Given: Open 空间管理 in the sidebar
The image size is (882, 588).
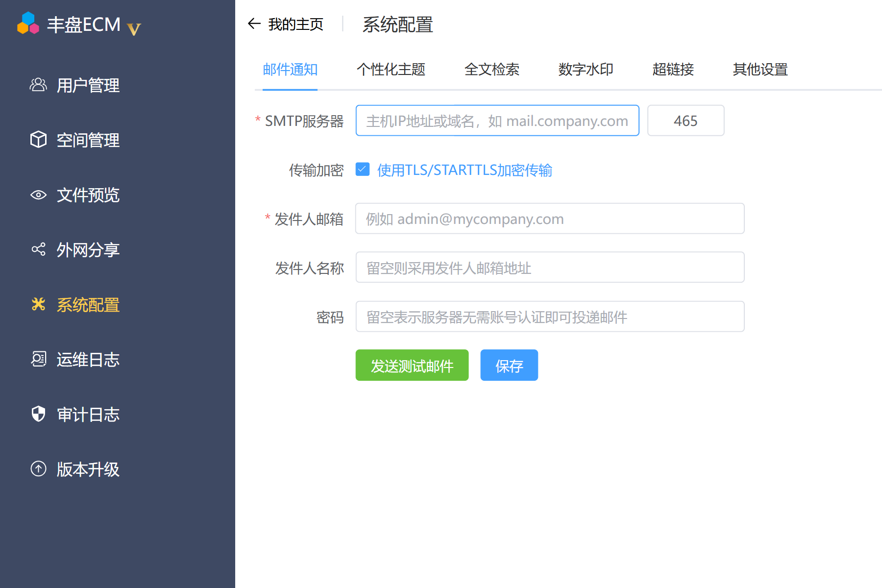Looking at the screenshot, I should tap(88, 141).
